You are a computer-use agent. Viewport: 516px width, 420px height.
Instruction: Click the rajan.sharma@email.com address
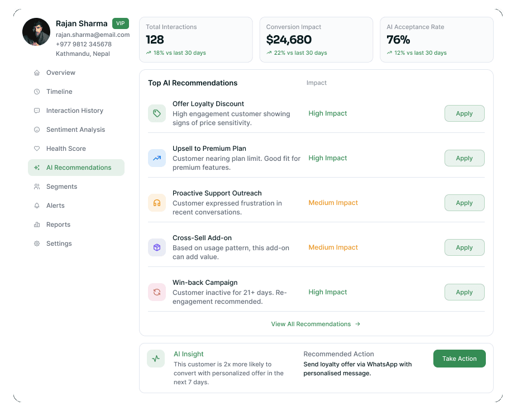click(93, 35)
